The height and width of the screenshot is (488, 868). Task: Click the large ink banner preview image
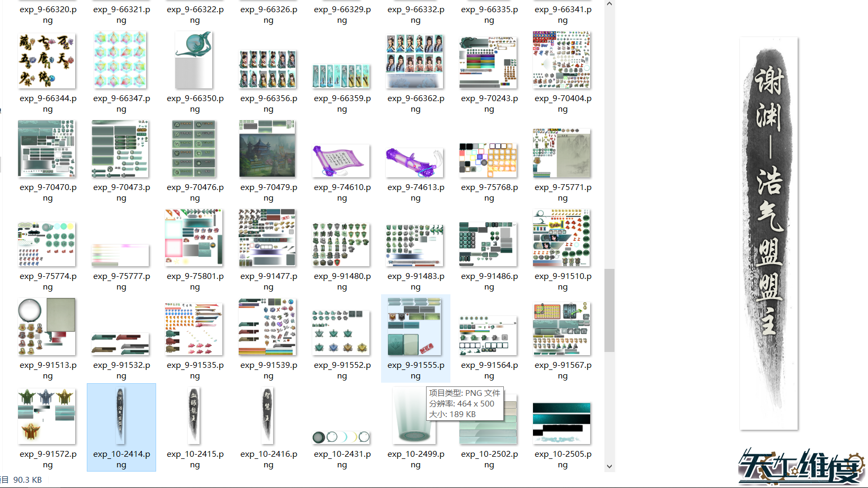[x=768, y=233]
